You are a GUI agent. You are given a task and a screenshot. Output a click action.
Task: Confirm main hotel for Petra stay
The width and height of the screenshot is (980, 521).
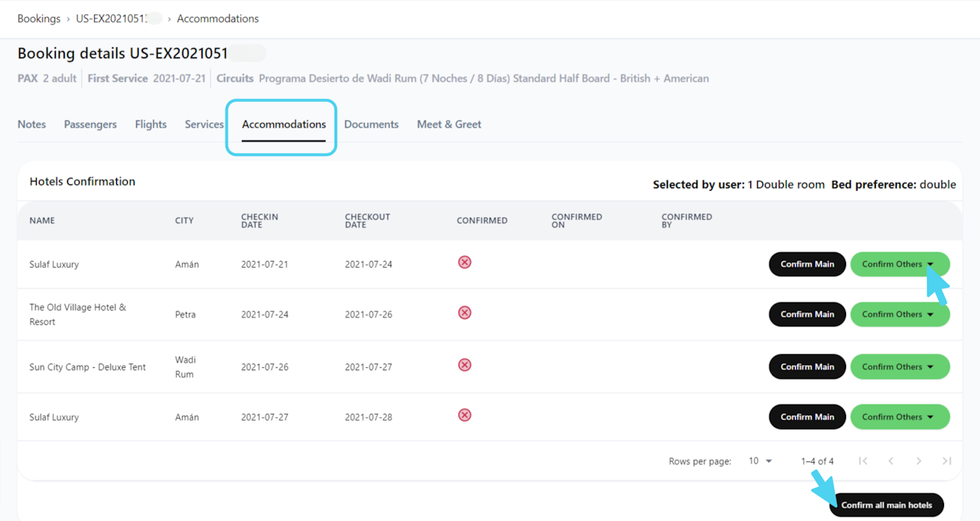tap(807, 314)
